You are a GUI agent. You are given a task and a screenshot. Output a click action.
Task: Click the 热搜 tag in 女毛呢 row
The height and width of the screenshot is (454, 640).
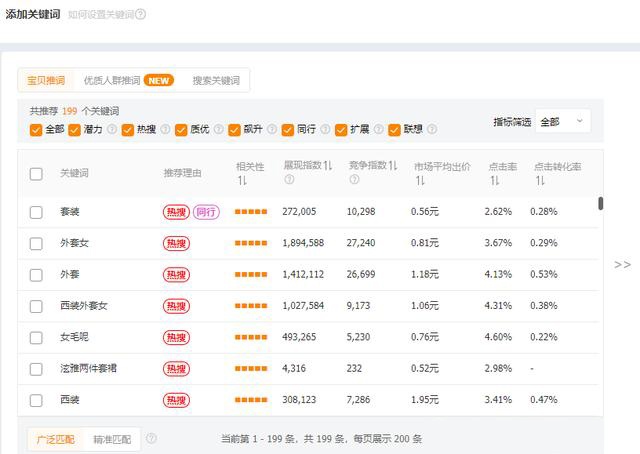(176, 337)
